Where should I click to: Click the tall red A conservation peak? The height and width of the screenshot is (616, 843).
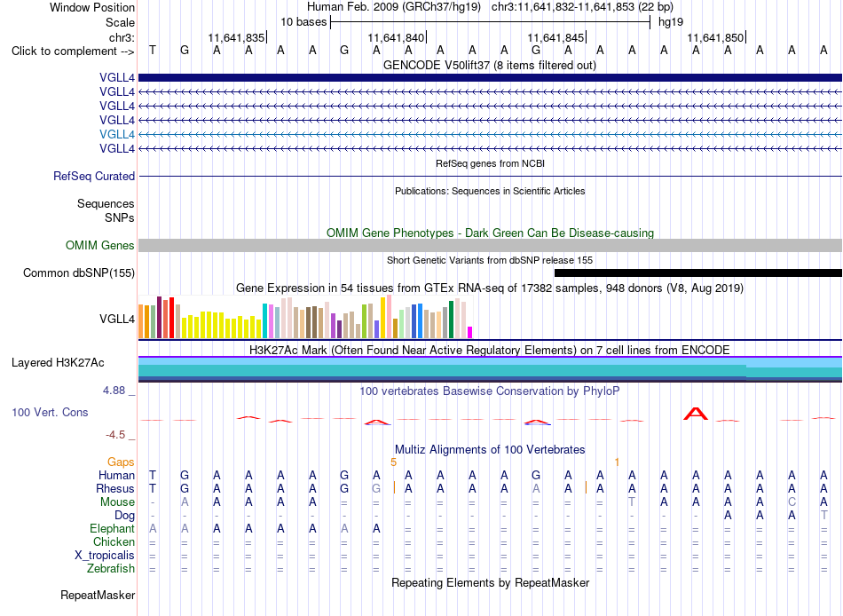[x=696, y=414]
